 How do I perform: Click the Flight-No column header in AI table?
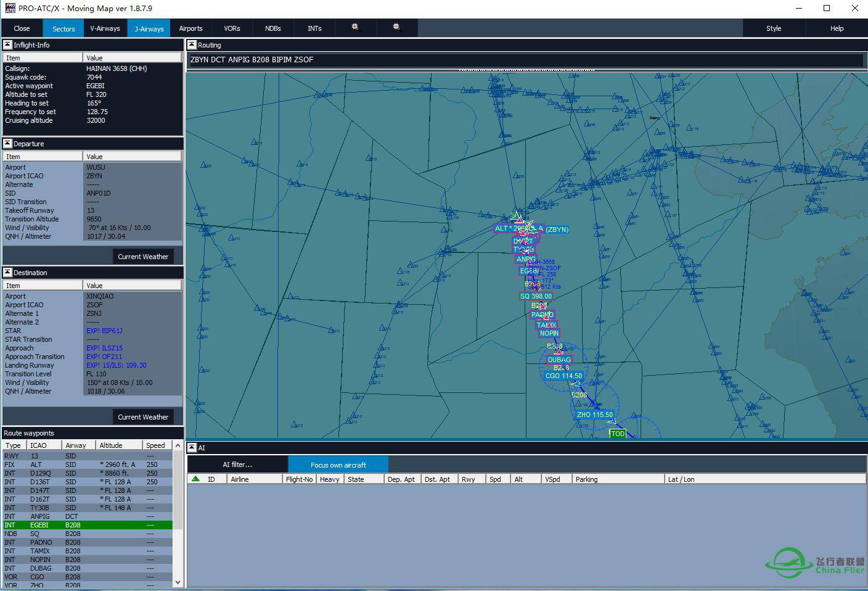[x=300, y=479]
